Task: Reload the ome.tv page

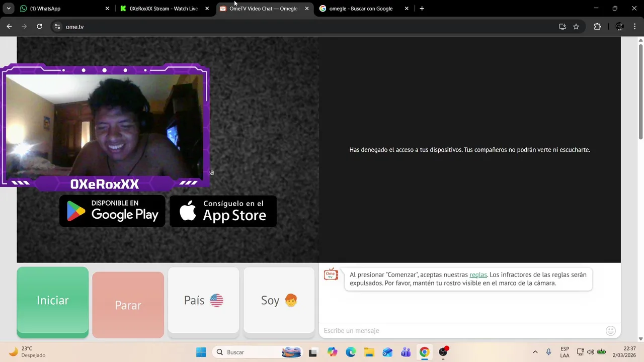Action: pos(39,27)
